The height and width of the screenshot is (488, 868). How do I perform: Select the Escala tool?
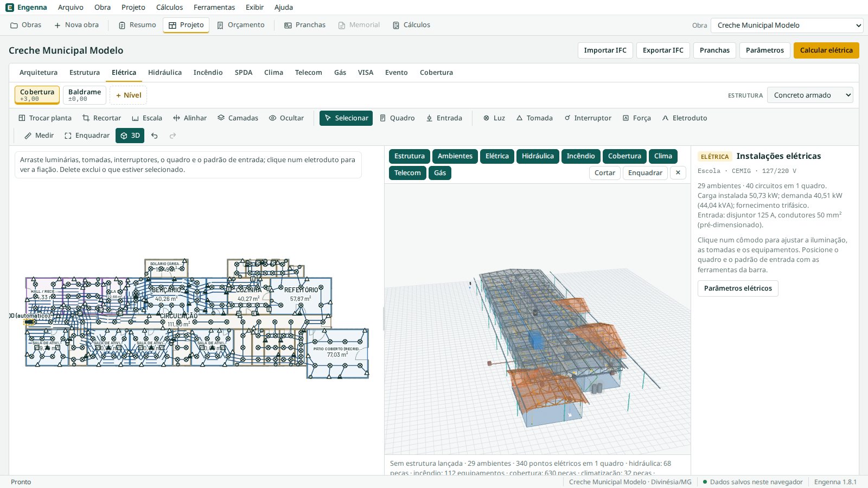point(147,118)
